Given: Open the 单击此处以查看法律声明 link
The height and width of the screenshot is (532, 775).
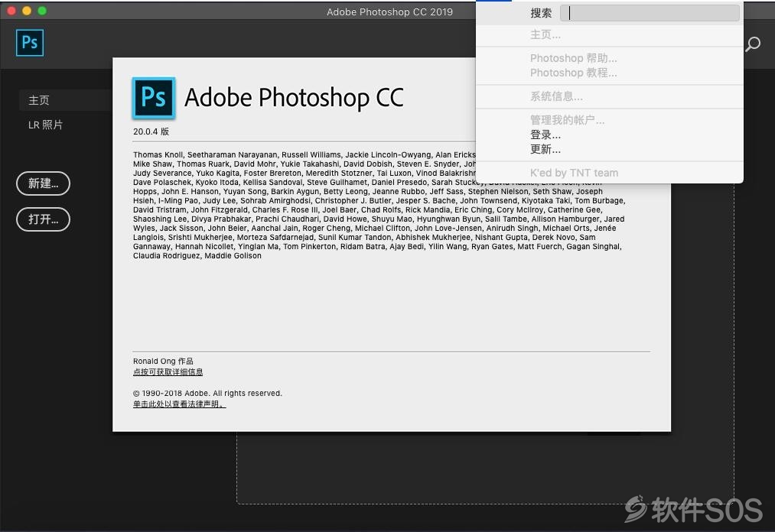Looking at the screenshot, I should (x=180, y=404).
